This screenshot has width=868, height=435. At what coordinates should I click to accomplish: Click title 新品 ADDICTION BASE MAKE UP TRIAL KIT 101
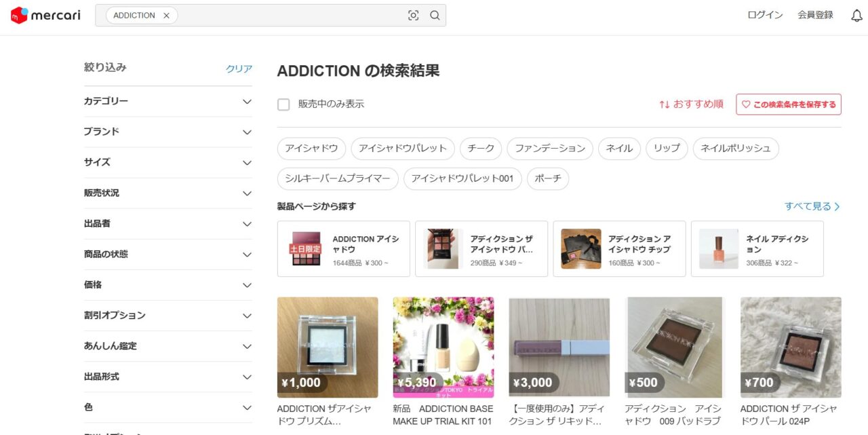[x=443, y=415]
